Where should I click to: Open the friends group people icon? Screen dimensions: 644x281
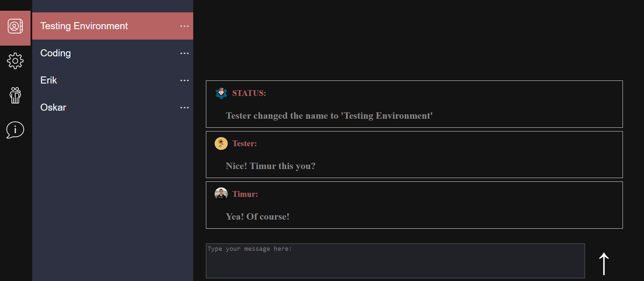pyautogui.click(x=15, y=95)
